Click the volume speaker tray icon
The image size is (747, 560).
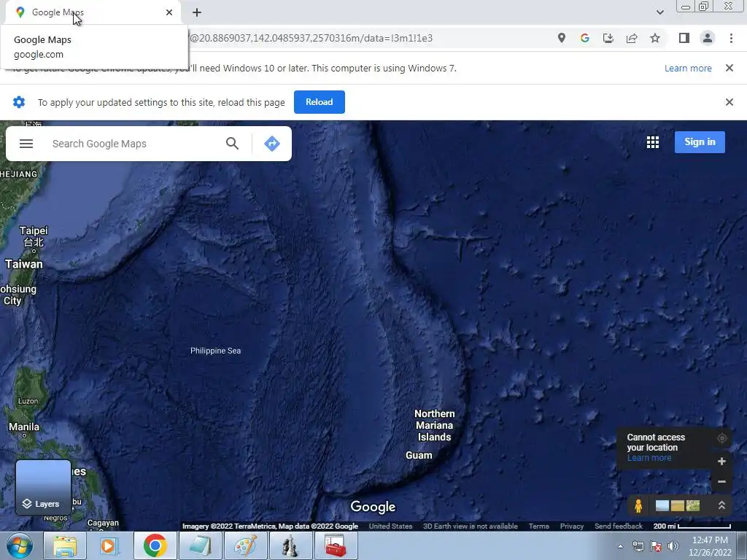(673, 546)
